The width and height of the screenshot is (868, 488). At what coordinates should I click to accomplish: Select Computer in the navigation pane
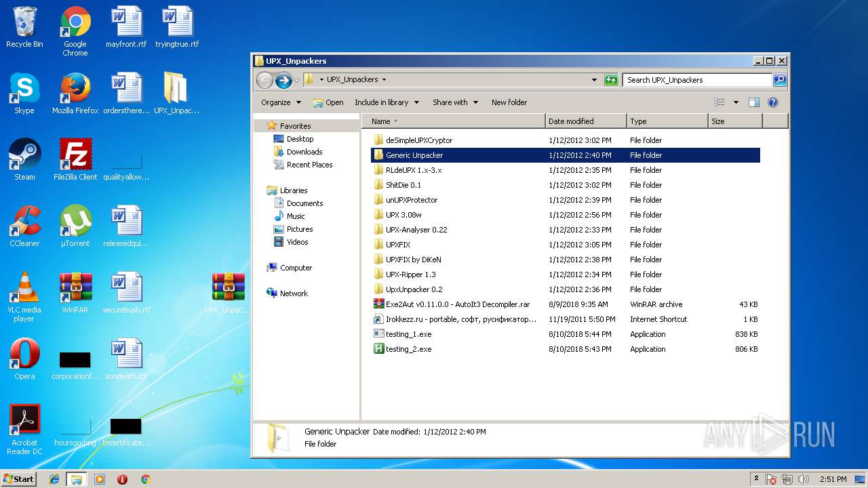tap(296, 268)
